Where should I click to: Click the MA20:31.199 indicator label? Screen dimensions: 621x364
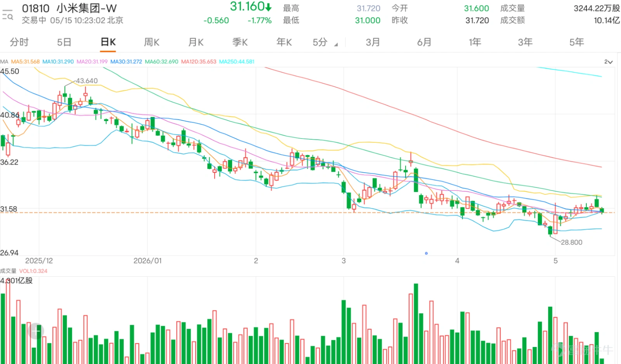92,62
